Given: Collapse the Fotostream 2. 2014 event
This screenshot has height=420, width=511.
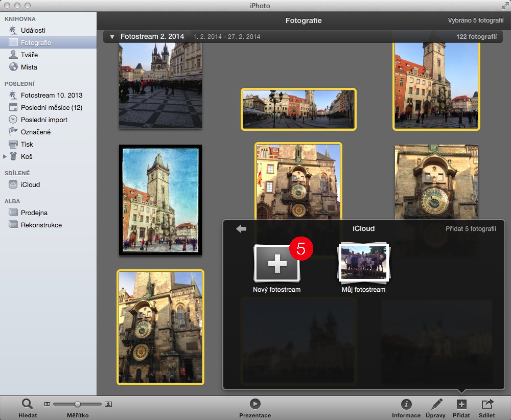Looking at the screenshot, I should 112,37.
